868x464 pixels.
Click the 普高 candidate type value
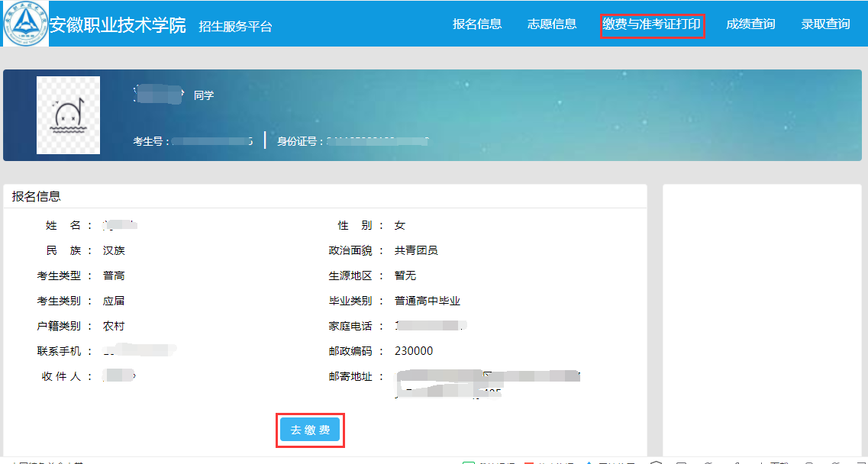(x=114, y=275)
